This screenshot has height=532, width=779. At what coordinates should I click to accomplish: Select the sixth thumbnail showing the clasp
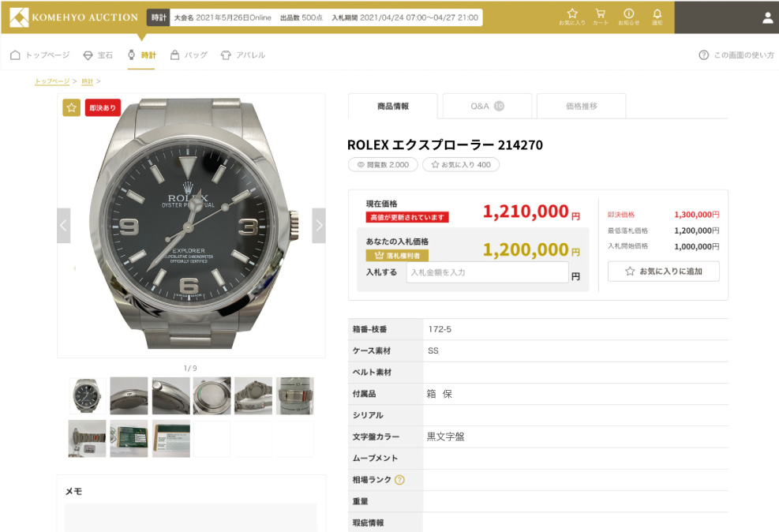pos(295,396)
